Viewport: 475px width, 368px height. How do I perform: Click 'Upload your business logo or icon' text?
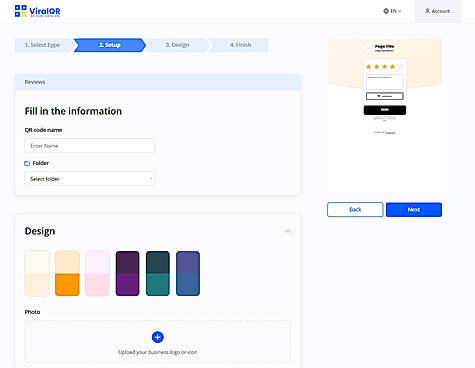click(x=158, y=352)
